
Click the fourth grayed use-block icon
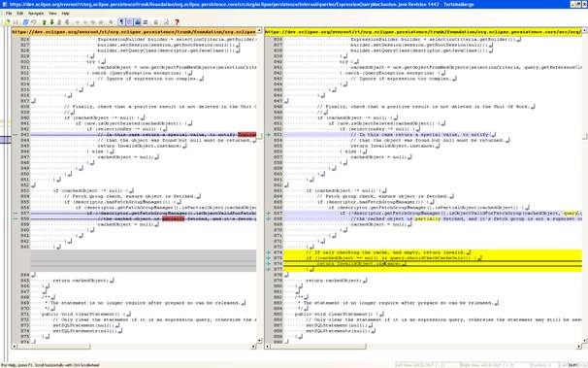(101, 22)
